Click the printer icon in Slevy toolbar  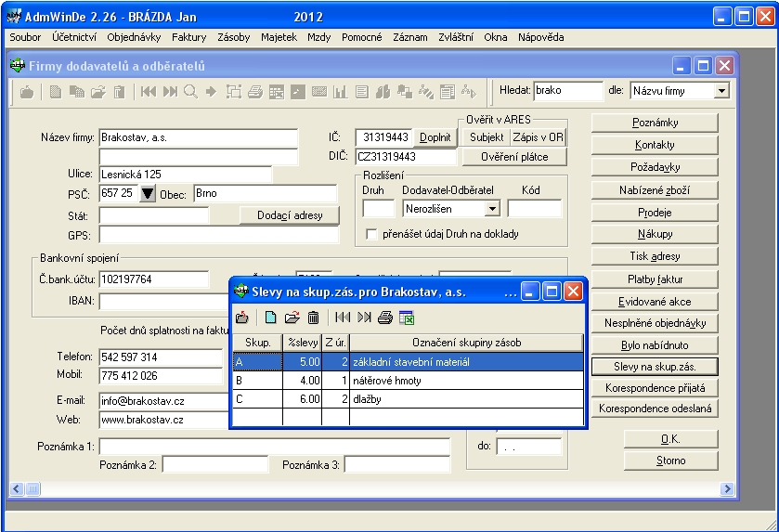[385, 318]
